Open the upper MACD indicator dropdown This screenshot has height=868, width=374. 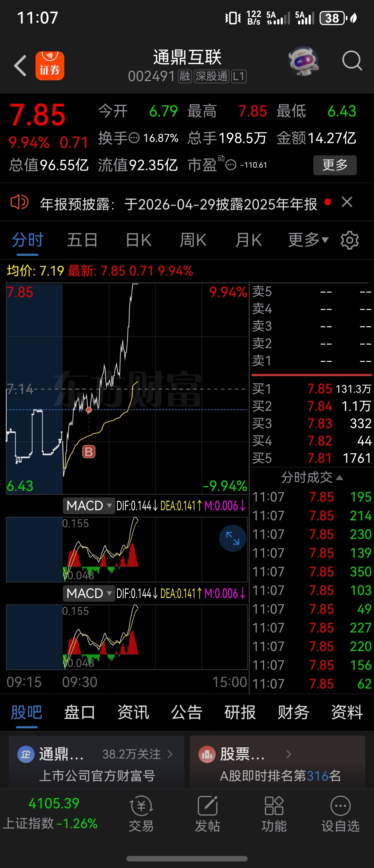coord(89,506)
